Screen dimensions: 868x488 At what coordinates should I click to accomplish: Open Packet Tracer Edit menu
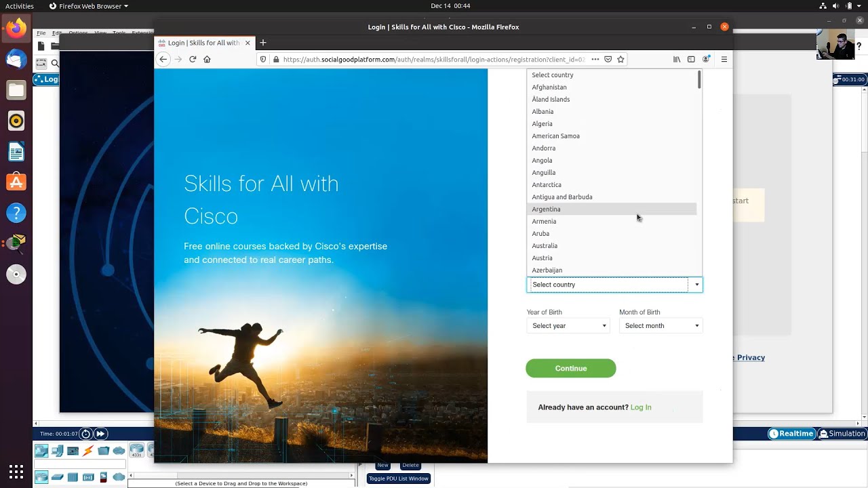57,33
